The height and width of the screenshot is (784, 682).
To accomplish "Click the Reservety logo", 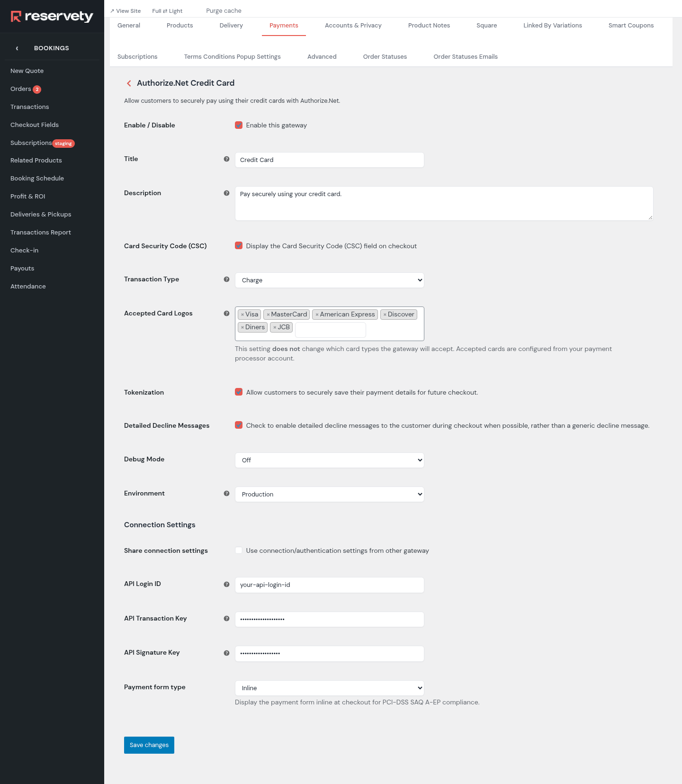I will point(52,17).
